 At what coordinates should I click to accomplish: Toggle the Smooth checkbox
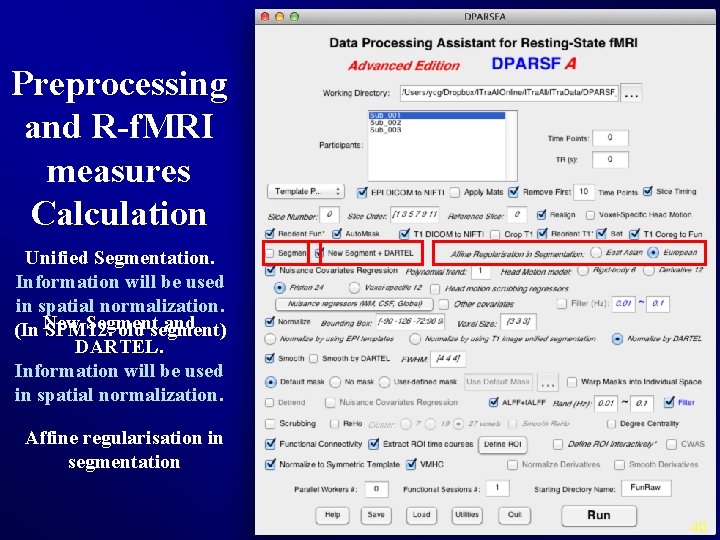(x=270, y=358)
